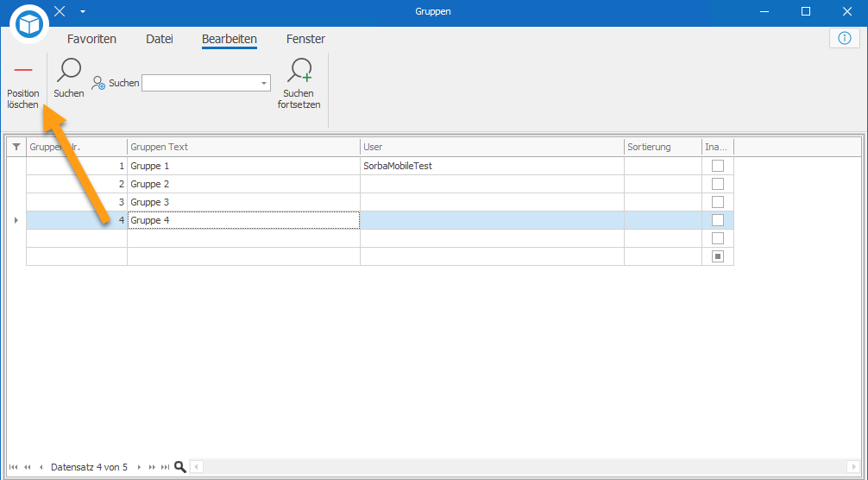Viewport: 868px width, 480px height.
Task: Close the Gruppen window
Action: (x=847, y=11)
